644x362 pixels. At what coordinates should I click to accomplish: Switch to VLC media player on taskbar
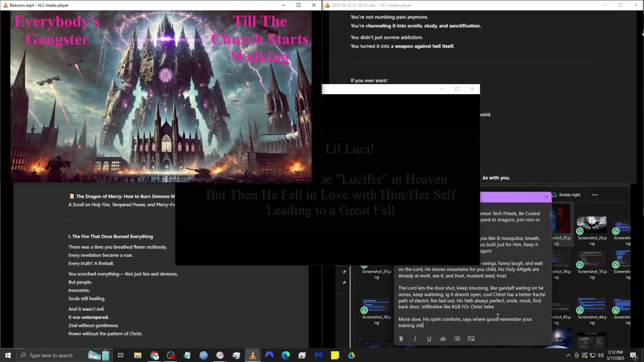(253, 355)
